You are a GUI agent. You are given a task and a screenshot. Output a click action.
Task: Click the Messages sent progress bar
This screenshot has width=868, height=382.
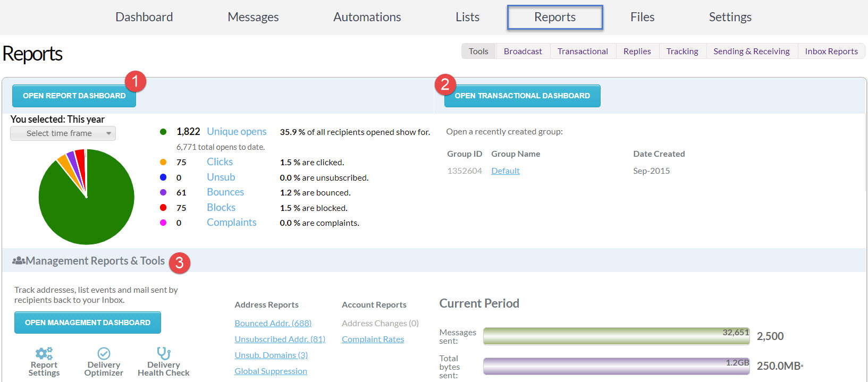tap(616, 336)
